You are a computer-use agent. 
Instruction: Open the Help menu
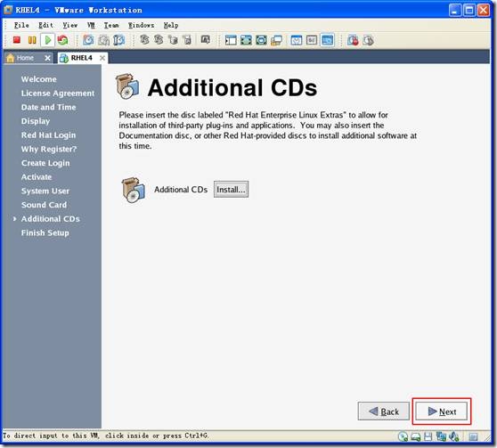[171, 25]
